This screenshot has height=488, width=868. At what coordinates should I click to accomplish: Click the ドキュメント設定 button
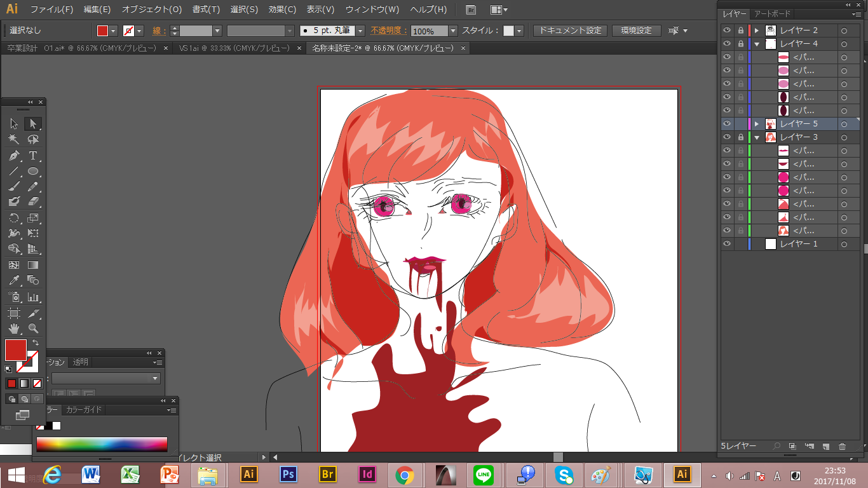570,30
